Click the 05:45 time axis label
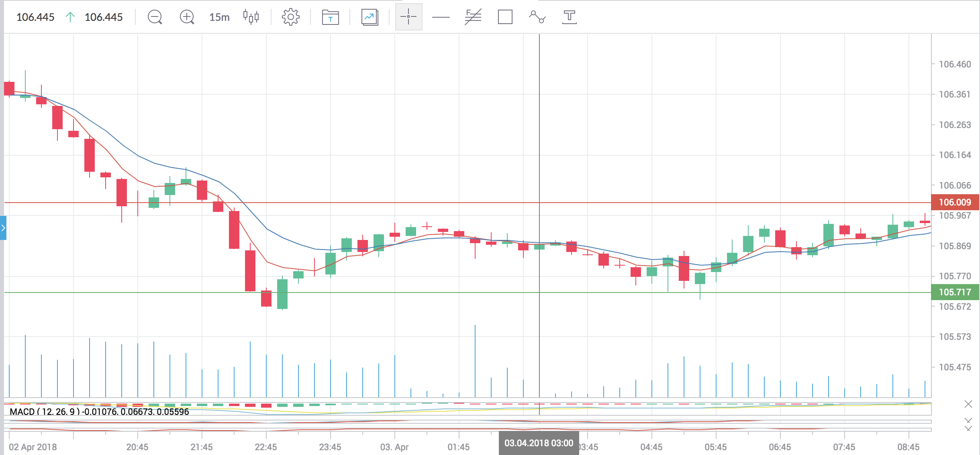The height and width of the screenshot is (455, 980). pos(715,447)
